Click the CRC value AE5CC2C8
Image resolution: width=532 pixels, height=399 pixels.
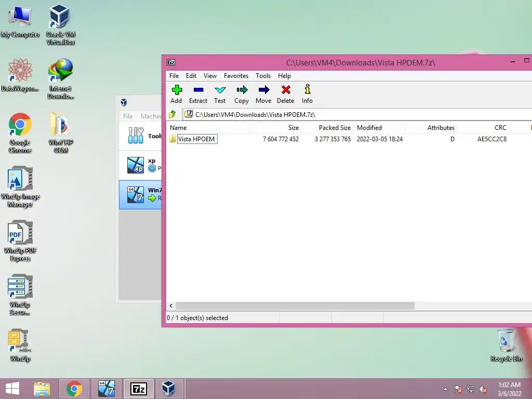point(492,139)
